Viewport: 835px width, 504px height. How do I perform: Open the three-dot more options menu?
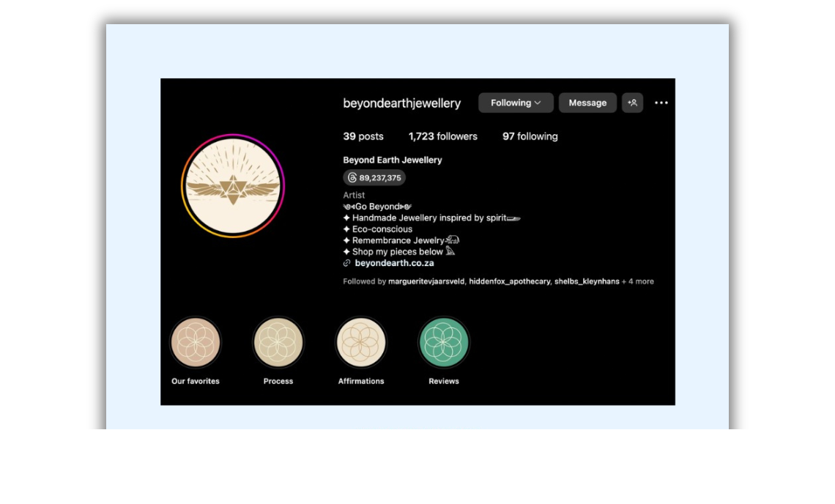(x=661, y=103)
